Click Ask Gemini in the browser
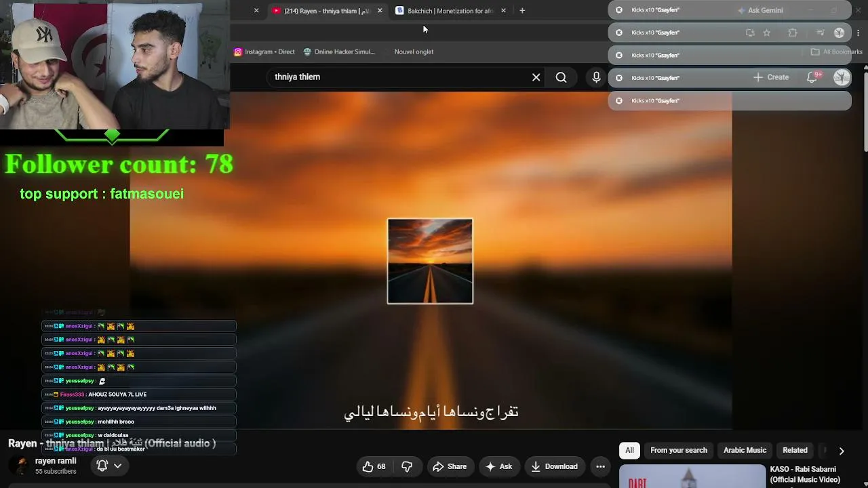The width and height of the screenshot is (868, 488). coord(760,10)
